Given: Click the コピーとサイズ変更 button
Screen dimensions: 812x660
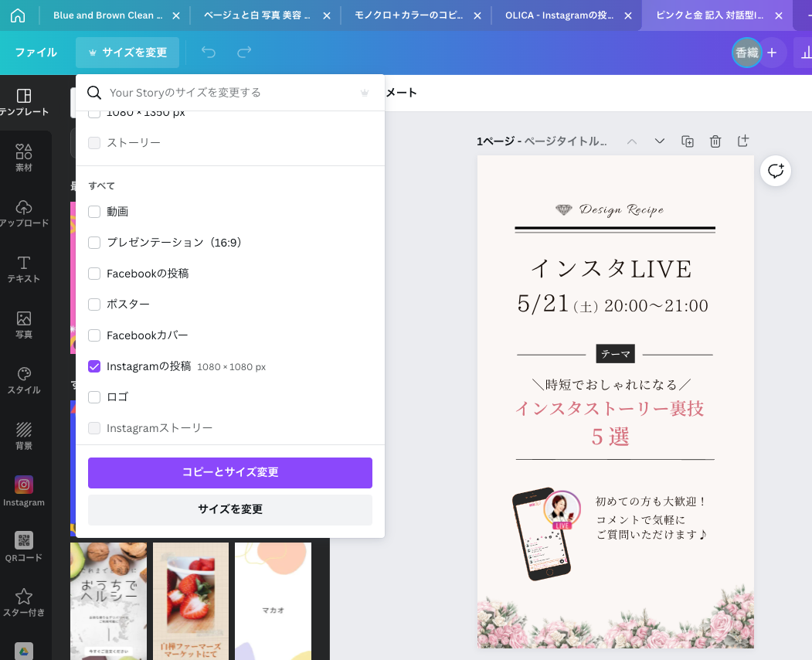Looking at the screenshot, I should coord(229,472).
